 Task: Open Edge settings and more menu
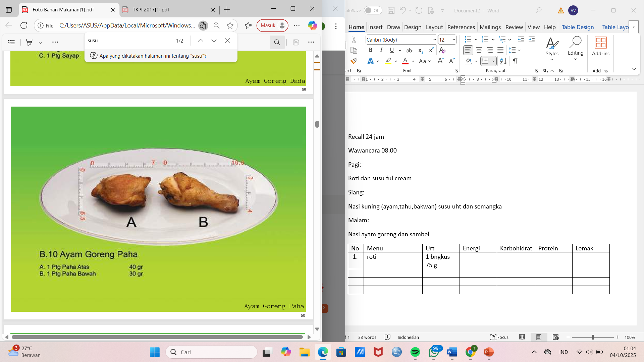(x=297, y=25)
